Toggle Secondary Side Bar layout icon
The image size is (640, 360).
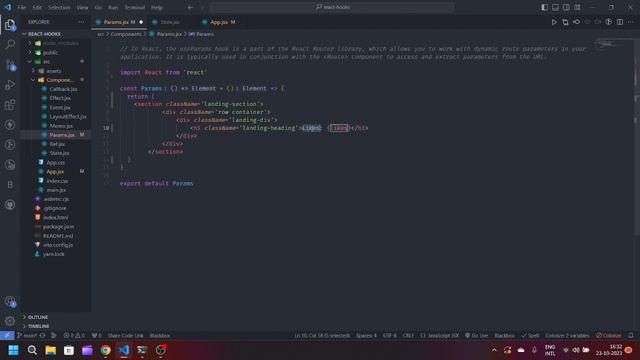pos(566,7)
